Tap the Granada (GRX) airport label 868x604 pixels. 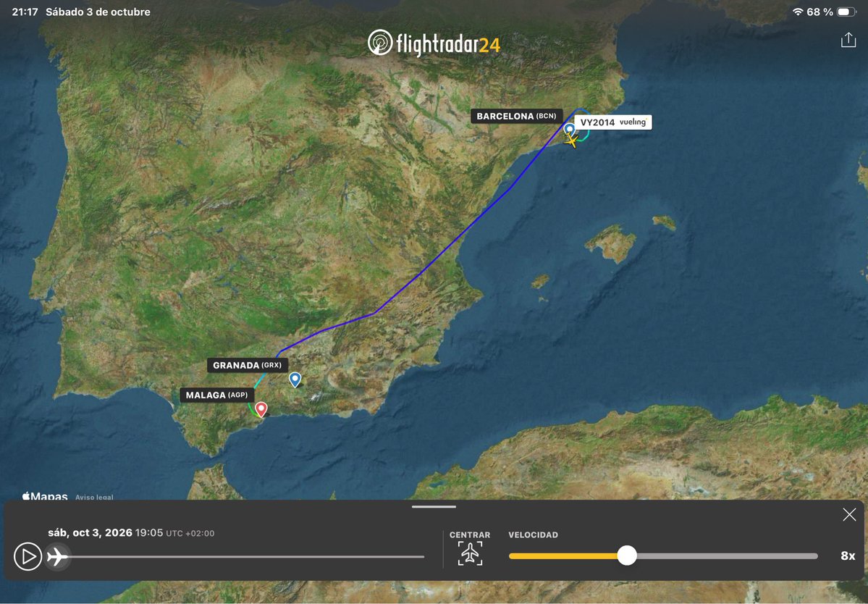pos(248,366)
